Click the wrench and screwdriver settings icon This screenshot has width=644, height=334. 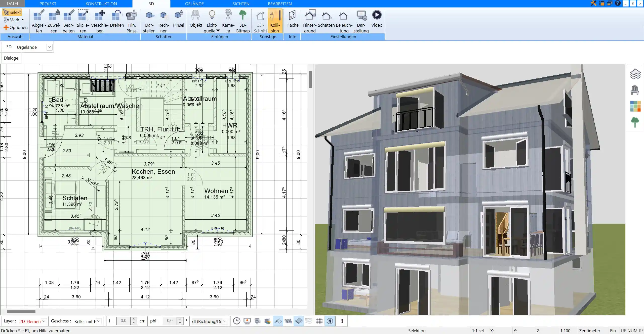click(593, 3)
